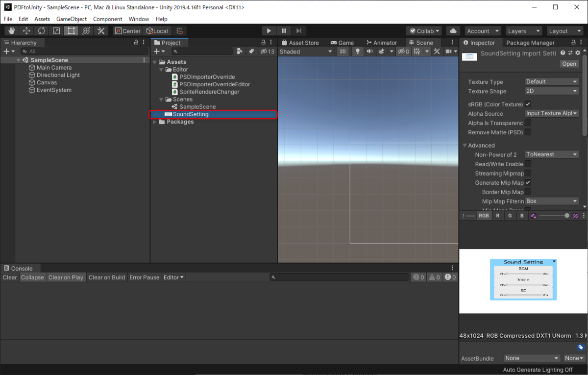
Task: Enable Streaming Mipmaps checkbox
Action: 528,173
